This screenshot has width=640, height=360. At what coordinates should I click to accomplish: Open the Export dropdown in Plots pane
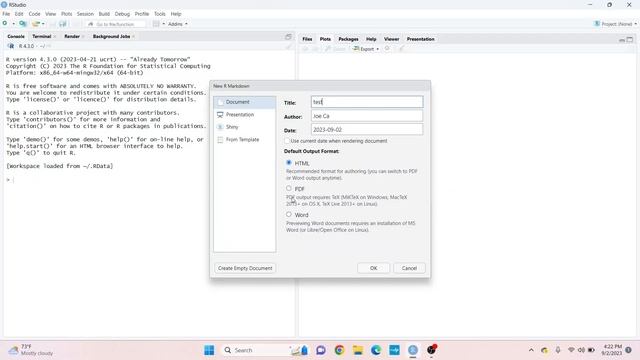[x=366, y=49]
